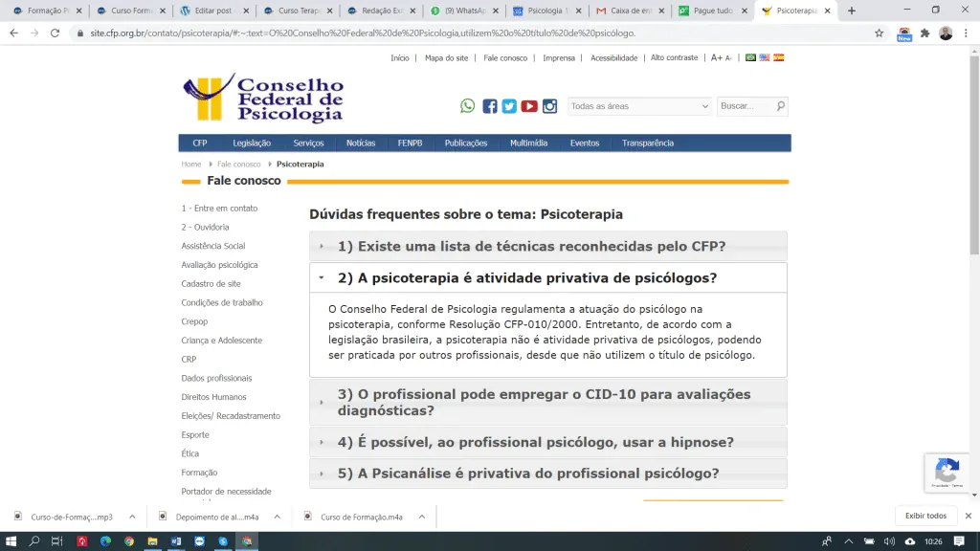Open the Twitter social icon
The image size is (980, 551).
tap(509, 106)
